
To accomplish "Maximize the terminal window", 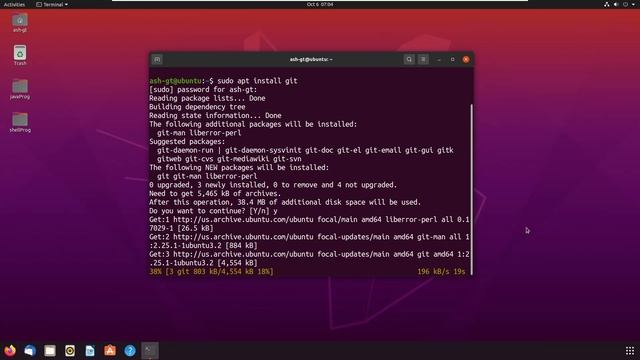I will point(452,60).
